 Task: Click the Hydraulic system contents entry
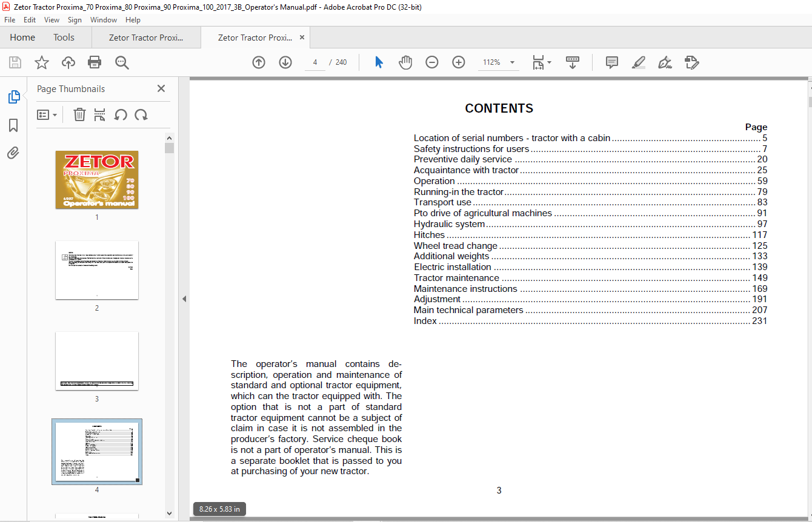pyautogui.click(x=590, y=224)
